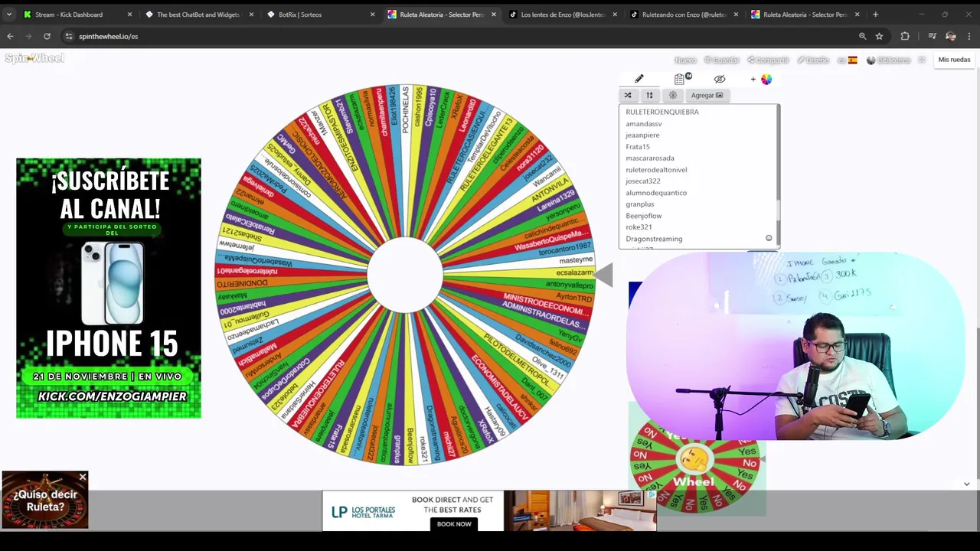The image size is (980, 551).
Task: Open the browser extensions puzzle icon
Action: tap(905, 36)
